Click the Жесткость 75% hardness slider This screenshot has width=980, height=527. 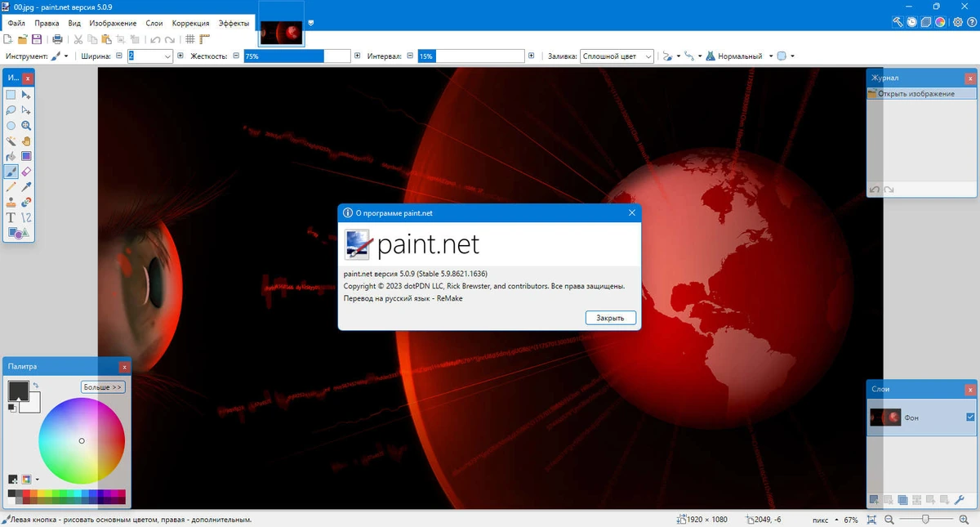tap(296, 56)
